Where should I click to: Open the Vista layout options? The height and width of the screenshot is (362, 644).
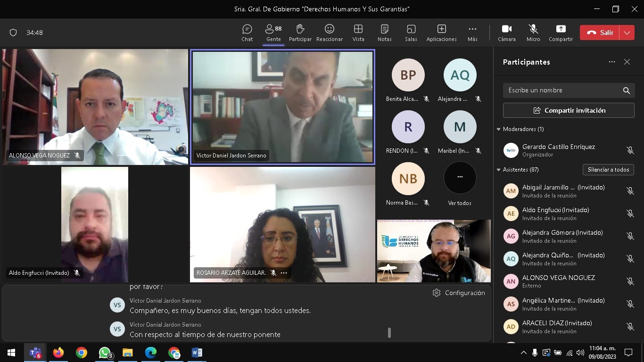[358, 33]
